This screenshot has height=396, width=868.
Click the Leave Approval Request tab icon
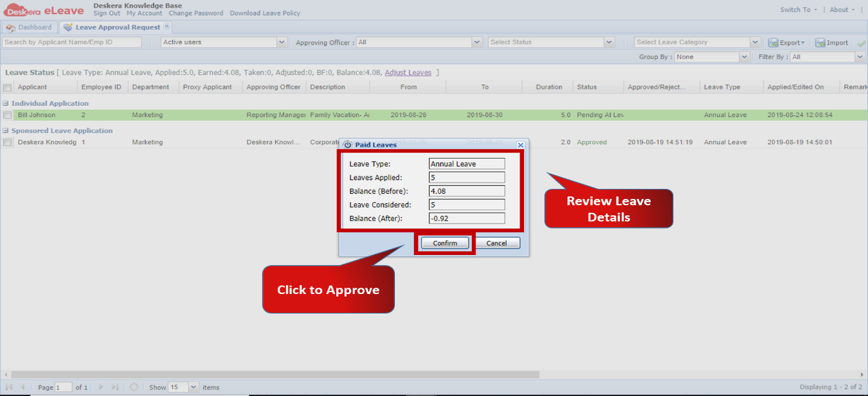tap(68, 28)
